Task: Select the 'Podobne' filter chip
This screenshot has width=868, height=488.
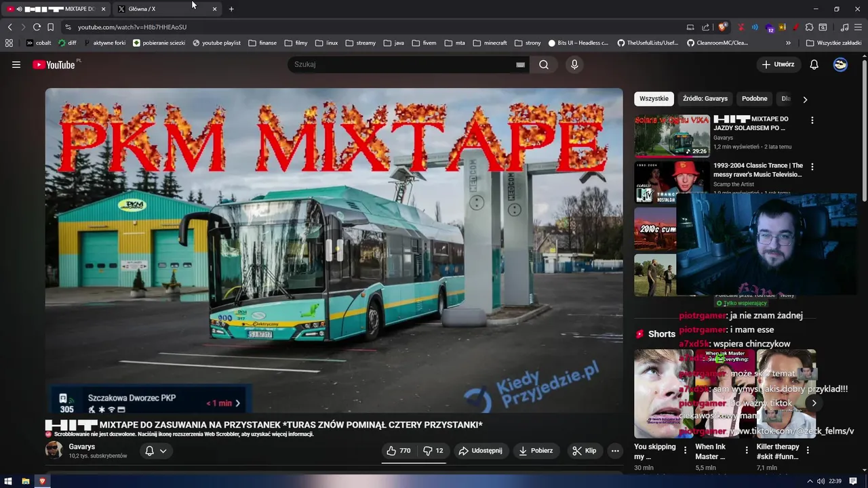Action: [754, 98]
